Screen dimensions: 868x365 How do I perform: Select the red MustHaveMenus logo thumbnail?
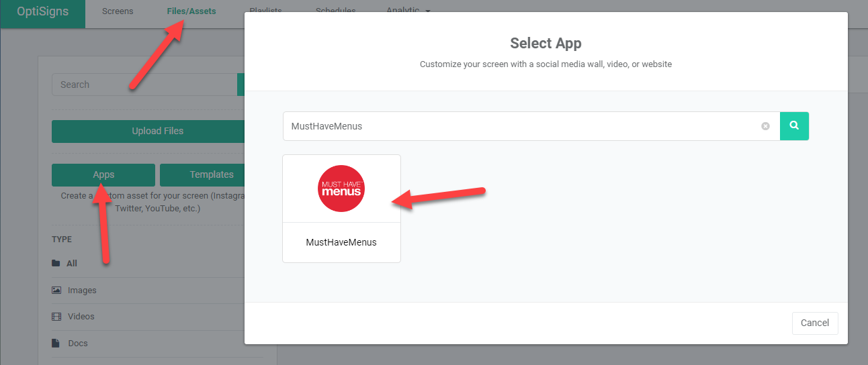[x=341, y=189]
